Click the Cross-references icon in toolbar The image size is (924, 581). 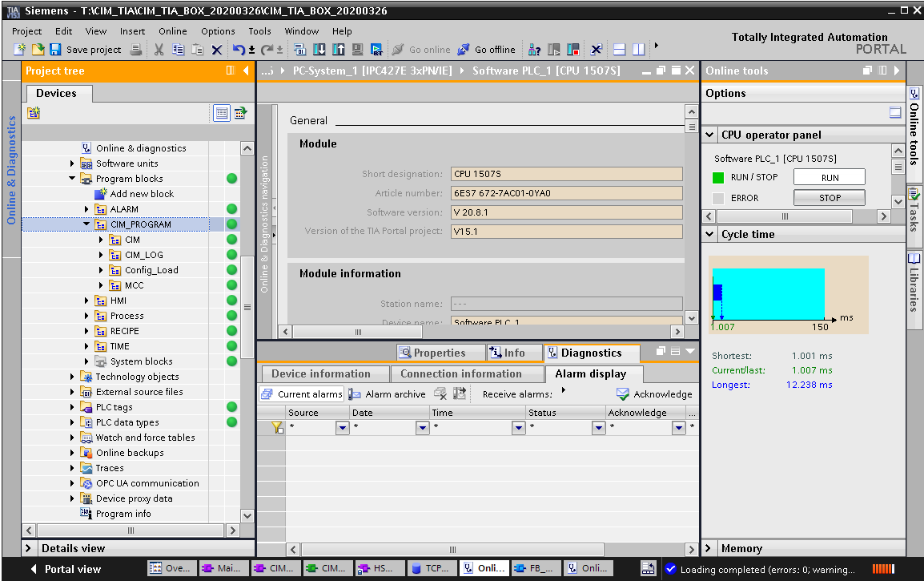(x=597, y=50)
